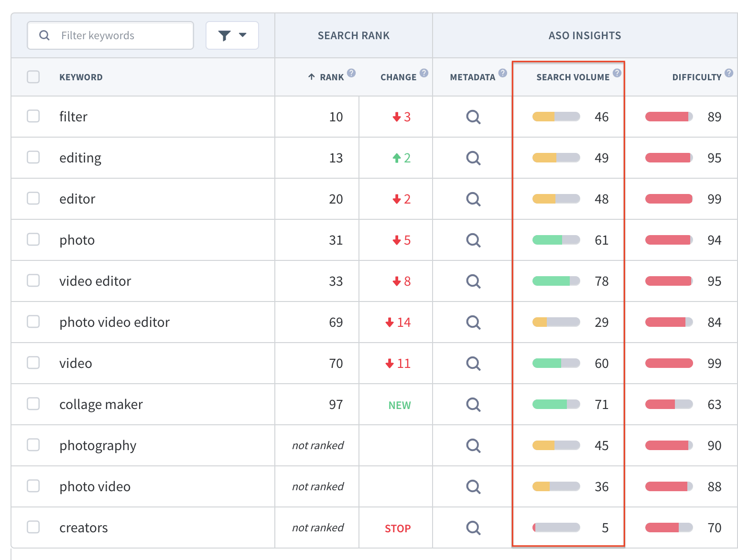
Task: Check the box for collage maker
Action: [x=33, y=404]
